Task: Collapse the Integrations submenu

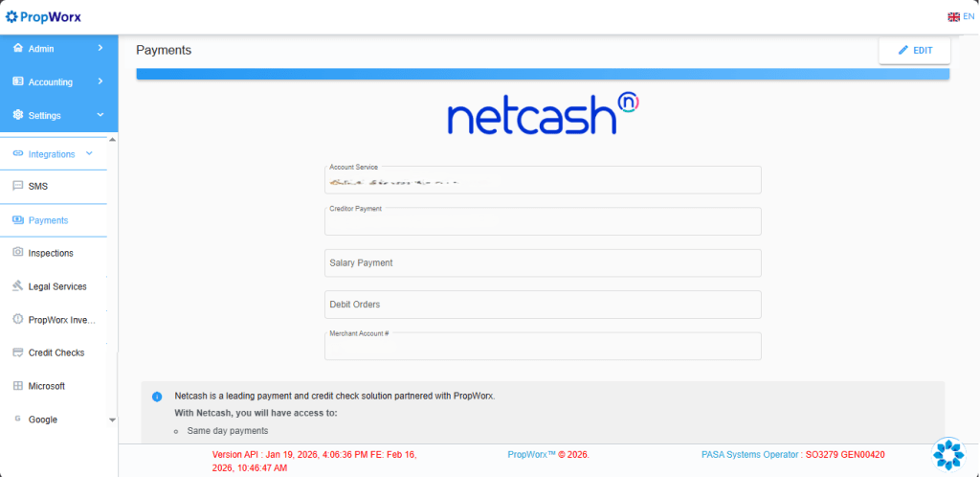Action: pos(89,153)
